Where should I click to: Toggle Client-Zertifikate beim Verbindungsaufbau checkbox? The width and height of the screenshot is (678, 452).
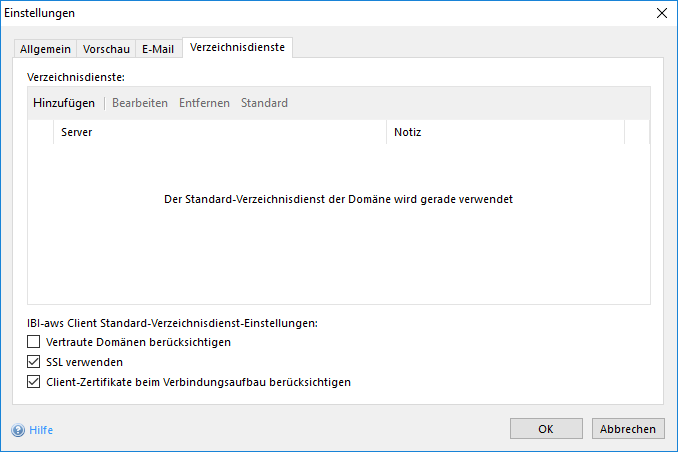[35, 382]
